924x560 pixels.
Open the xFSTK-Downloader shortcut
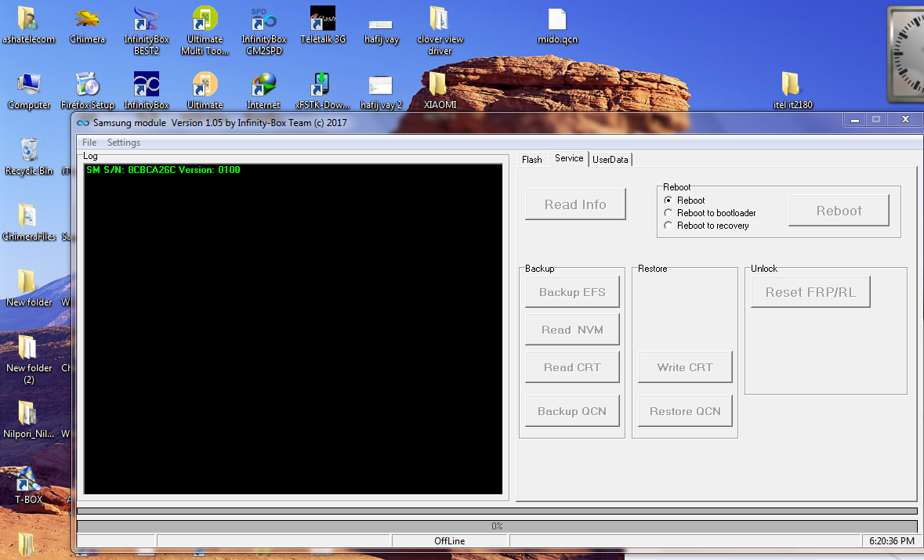(322, 92)
